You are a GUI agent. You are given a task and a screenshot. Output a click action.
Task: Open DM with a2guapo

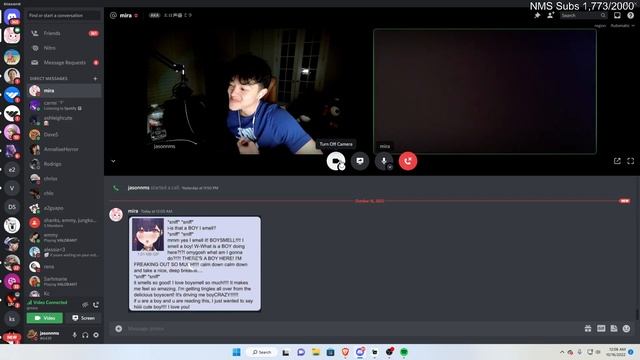coord(64,208)
